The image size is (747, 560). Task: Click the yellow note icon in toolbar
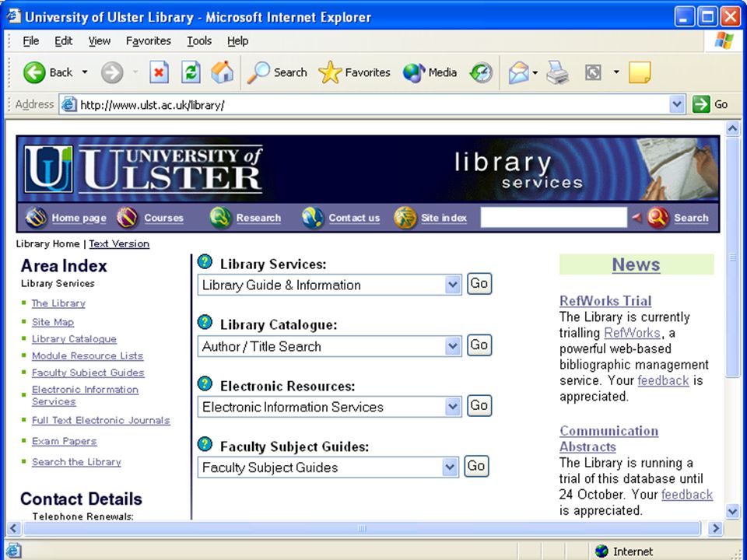(640, 72)
